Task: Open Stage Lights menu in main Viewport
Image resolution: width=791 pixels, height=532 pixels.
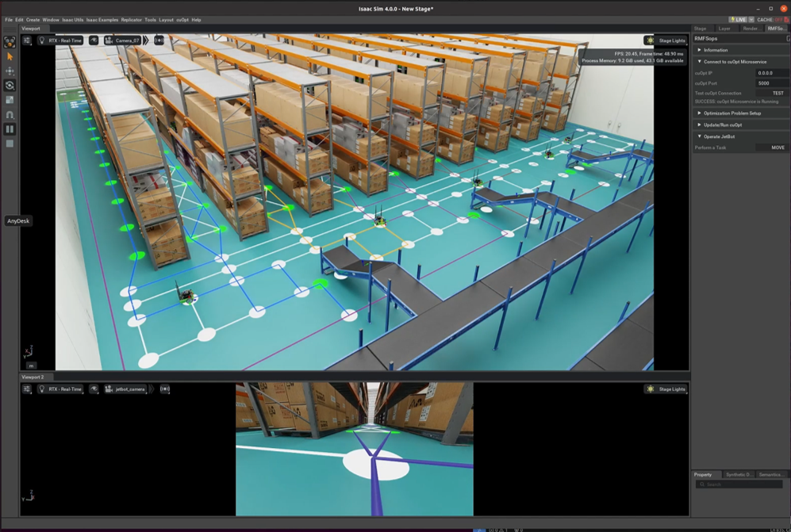Action: click(x=666, y=40)
